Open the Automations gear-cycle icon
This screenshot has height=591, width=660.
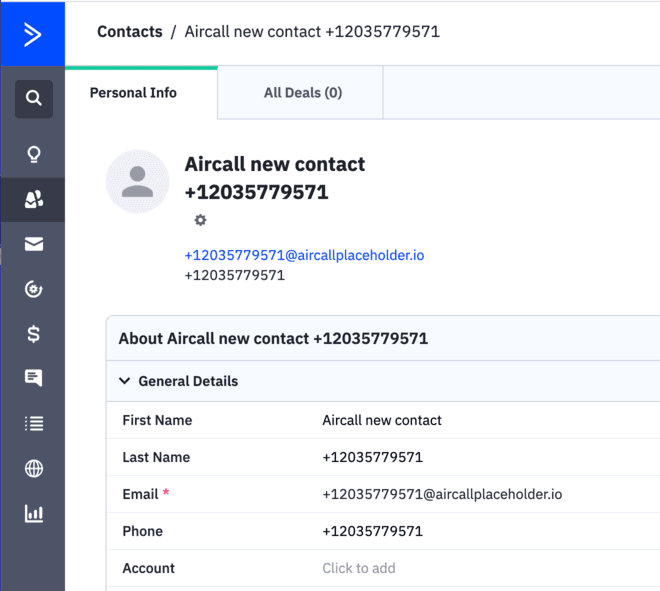[x=34, y=290]
